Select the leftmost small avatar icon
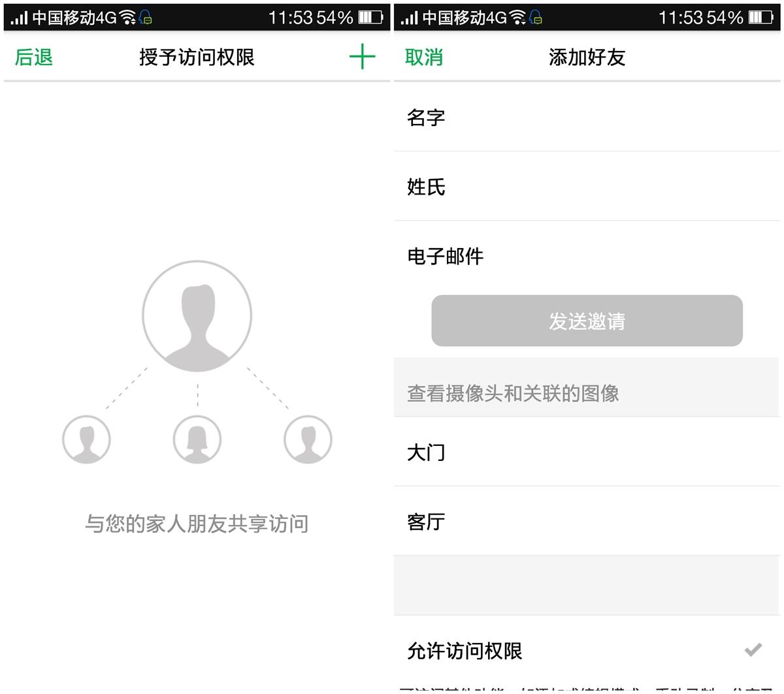Screen dimensions: 784x694 (86, 439)
